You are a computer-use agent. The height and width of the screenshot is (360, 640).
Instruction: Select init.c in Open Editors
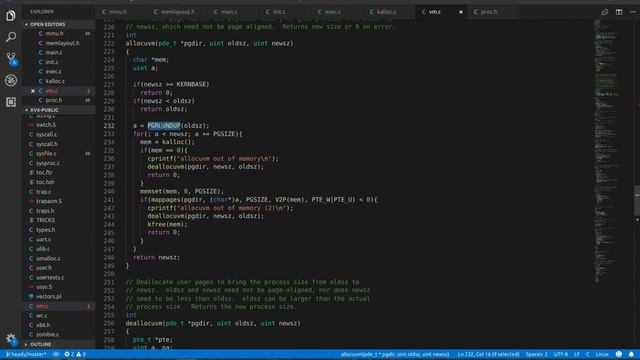[x=59, y=62]
